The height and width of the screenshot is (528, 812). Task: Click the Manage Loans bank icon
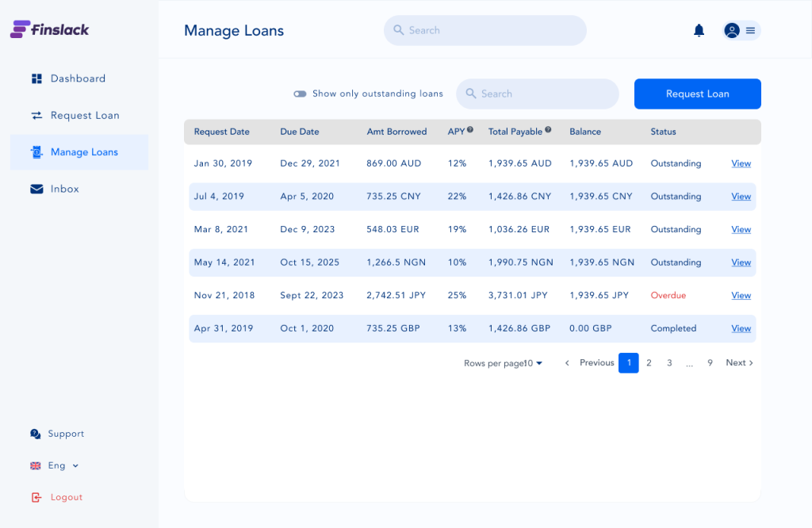pos(36,152)
